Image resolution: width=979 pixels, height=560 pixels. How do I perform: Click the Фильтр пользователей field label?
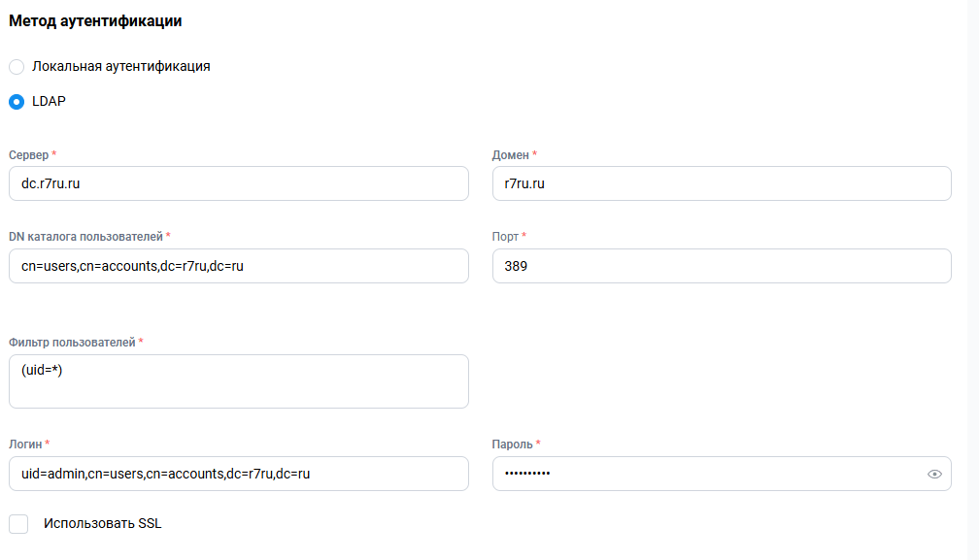(72, 343)
